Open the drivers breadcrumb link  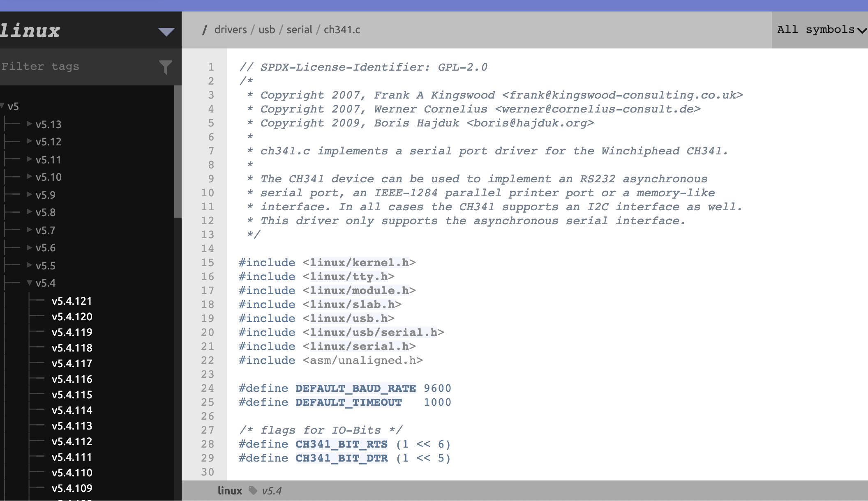tap(231, 30)
